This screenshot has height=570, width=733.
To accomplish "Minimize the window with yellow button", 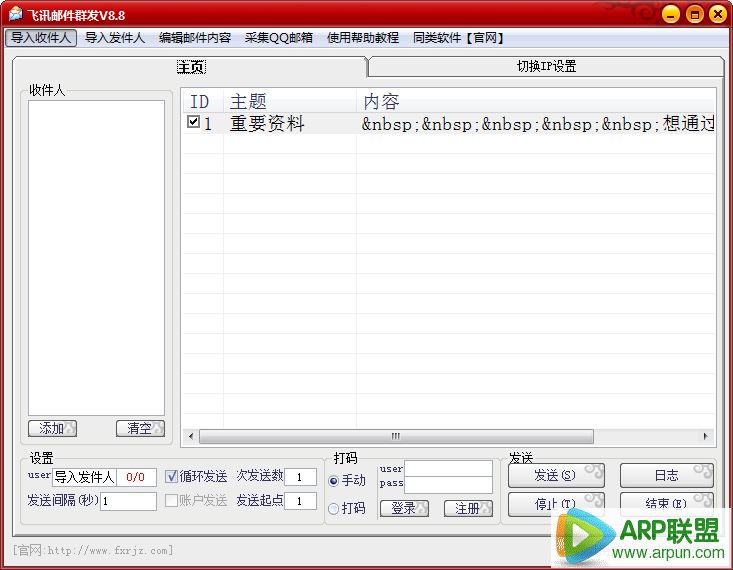I will 670,14.
